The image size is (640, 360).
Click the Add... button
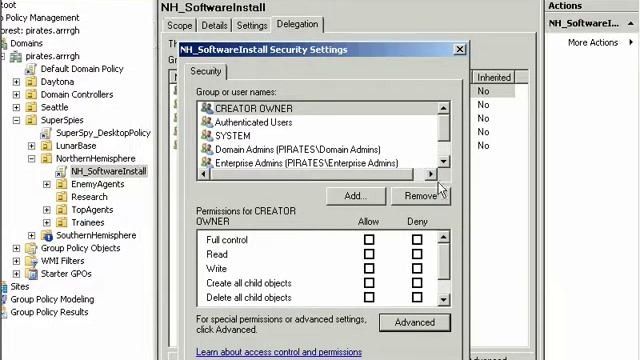[356, 196]
